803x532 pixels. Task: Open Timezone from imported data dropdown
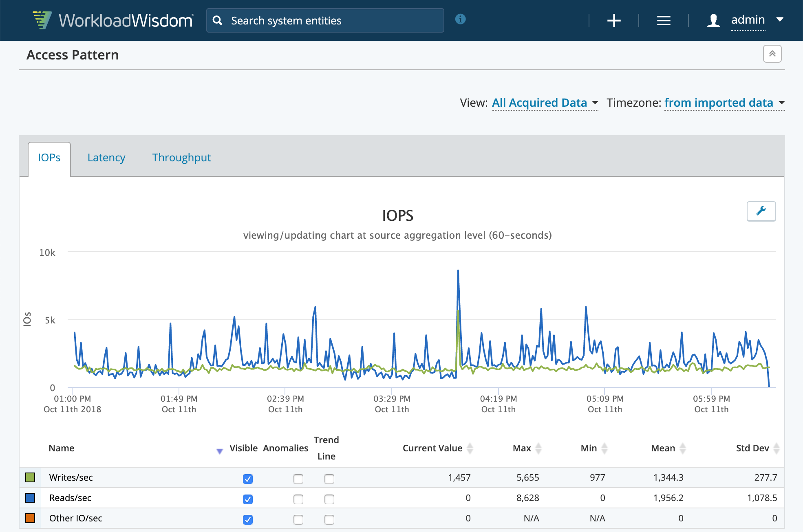coord(724,103)
